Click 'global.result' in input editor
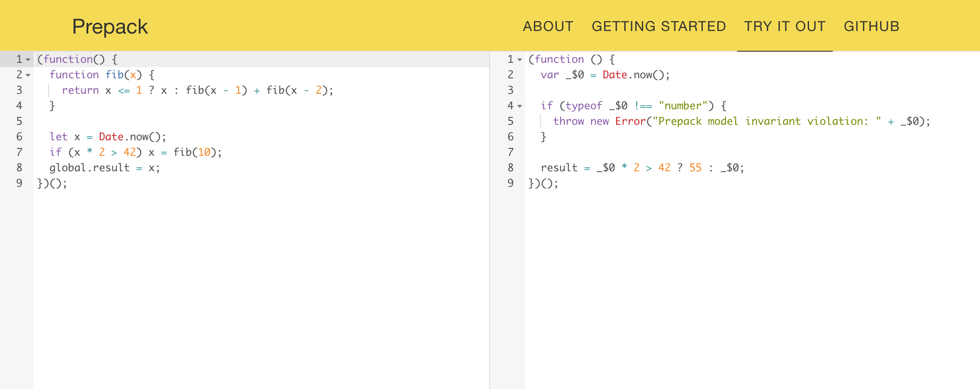 pyautogui.click(x=90, y=168)
